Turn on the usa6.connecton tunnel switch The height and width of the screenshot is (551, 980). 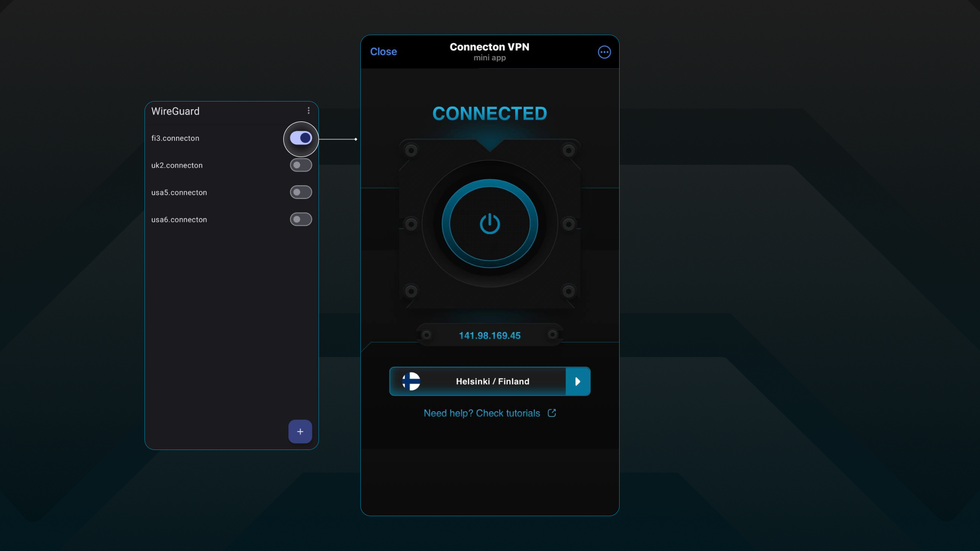pyautogui.click(x=301, y=219)
